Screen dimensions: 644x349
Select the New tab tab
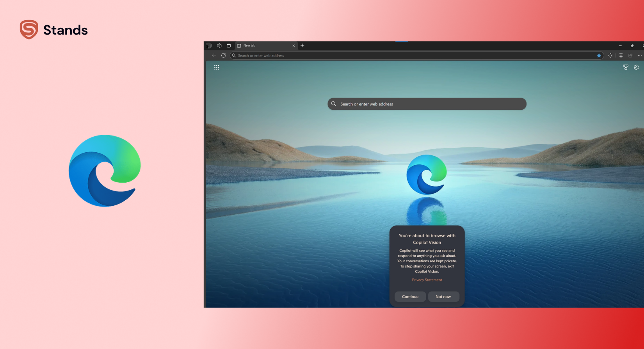click(267, 46)
